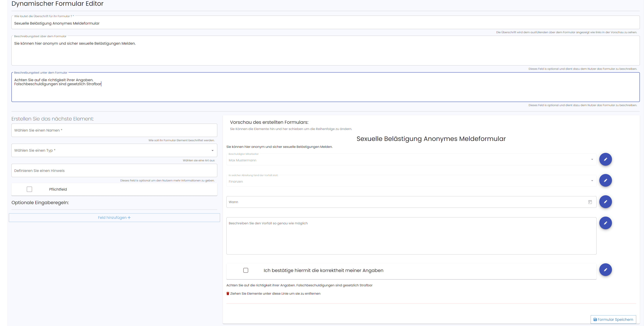Edit the Vorfall description field with pencil button
The height and width of the screenshot is (326, 644).
tap(605, 223)
